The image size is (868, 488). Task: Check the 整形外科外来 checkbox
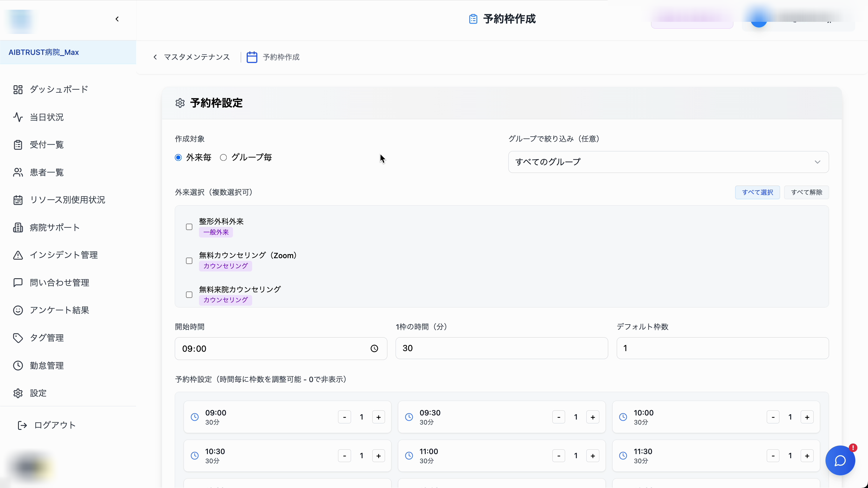click(x=189, y=227)
